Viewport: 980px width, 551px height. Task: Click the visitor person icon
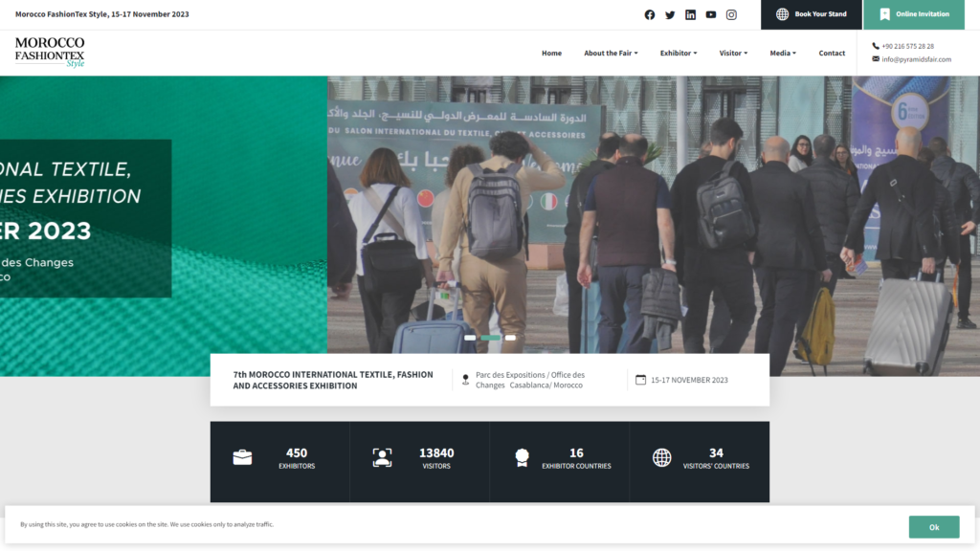382,457
